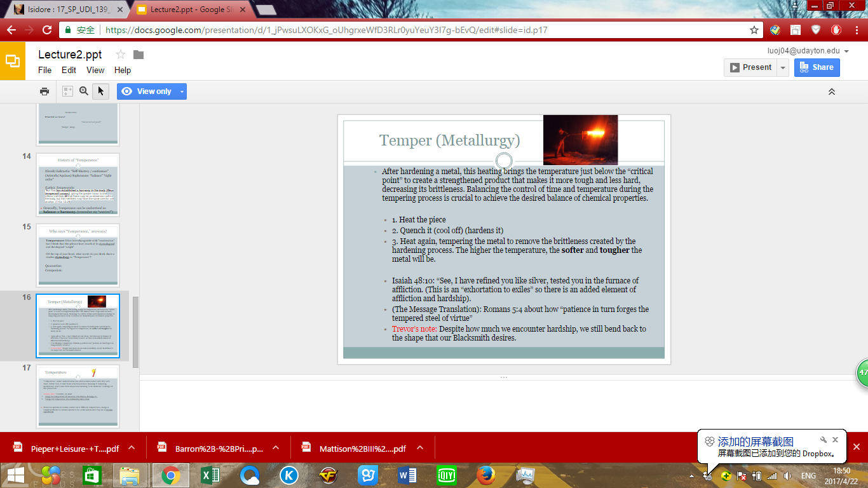Open Firefox from the Windows taskbar

tap(486, 475)
